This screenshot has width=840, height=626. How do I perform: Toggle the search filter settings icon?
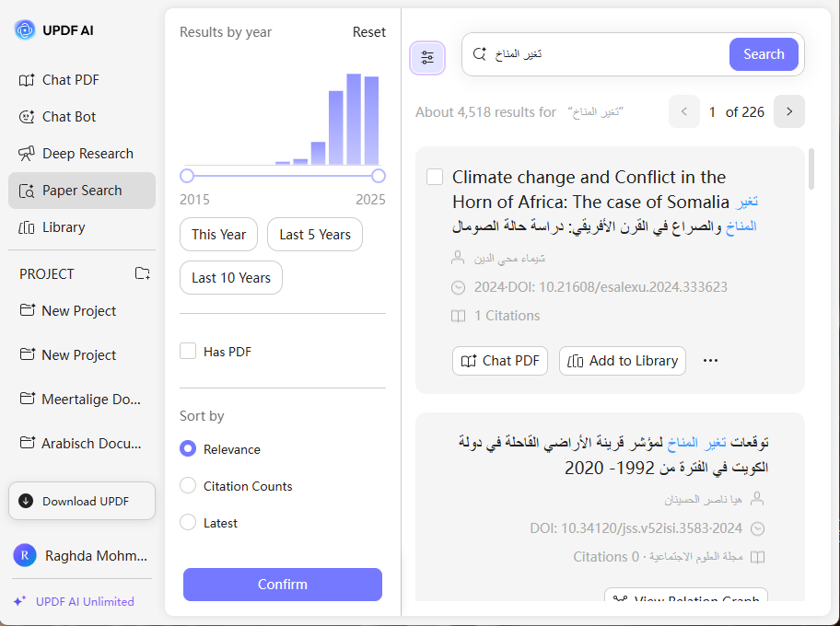427,57
